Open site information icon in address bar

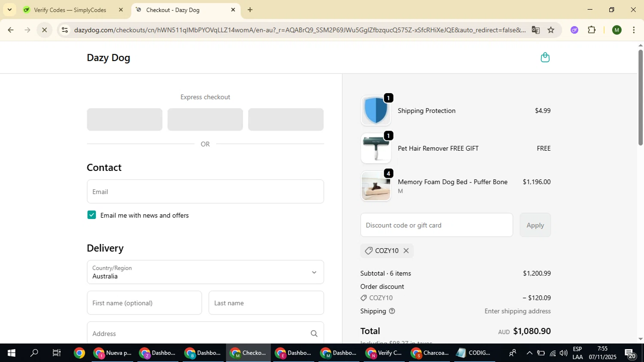[64, 30]
